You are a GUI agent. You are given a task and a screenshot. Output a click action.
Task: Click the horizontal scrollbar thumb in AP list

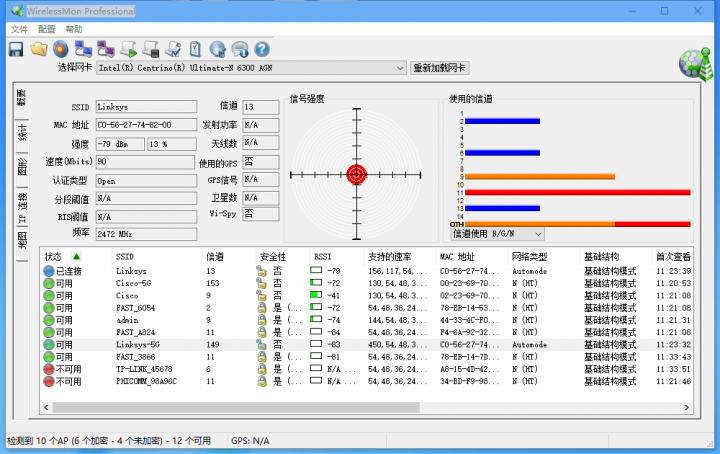(x=236, y=407)
